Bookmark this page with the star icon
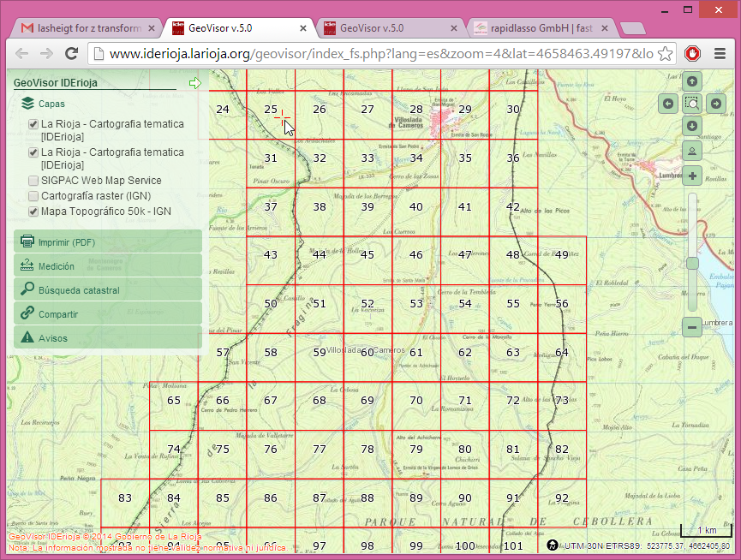 click(666, 53)
